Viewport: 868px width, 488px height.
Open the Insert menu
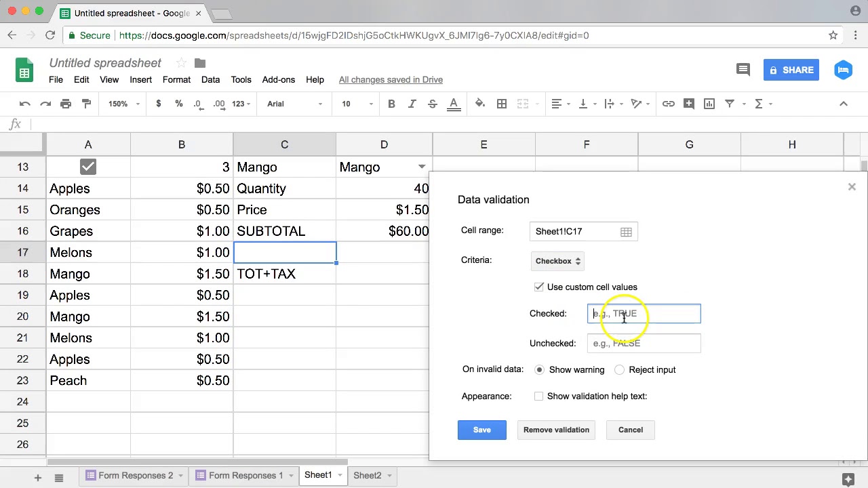[141, 79]
